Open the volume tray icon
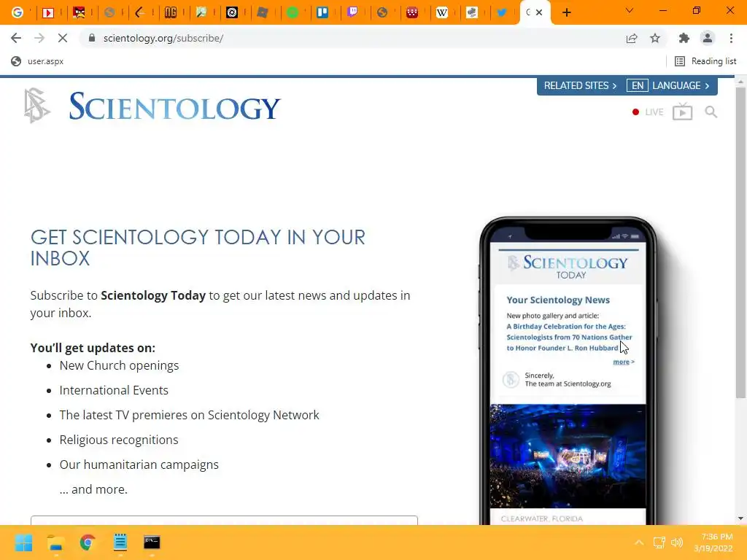 point(677,542)
